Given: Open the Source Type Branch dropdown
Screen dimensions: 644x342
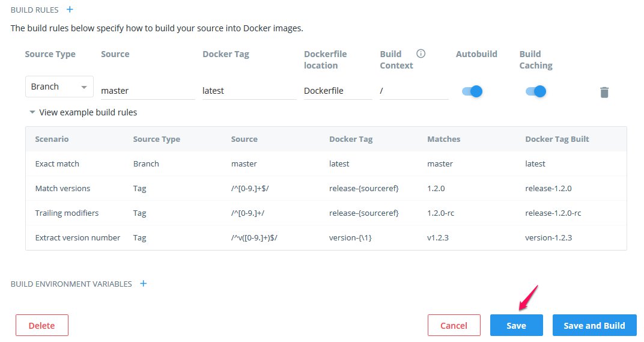Looking at the screenshot, I should click(59, 87).
